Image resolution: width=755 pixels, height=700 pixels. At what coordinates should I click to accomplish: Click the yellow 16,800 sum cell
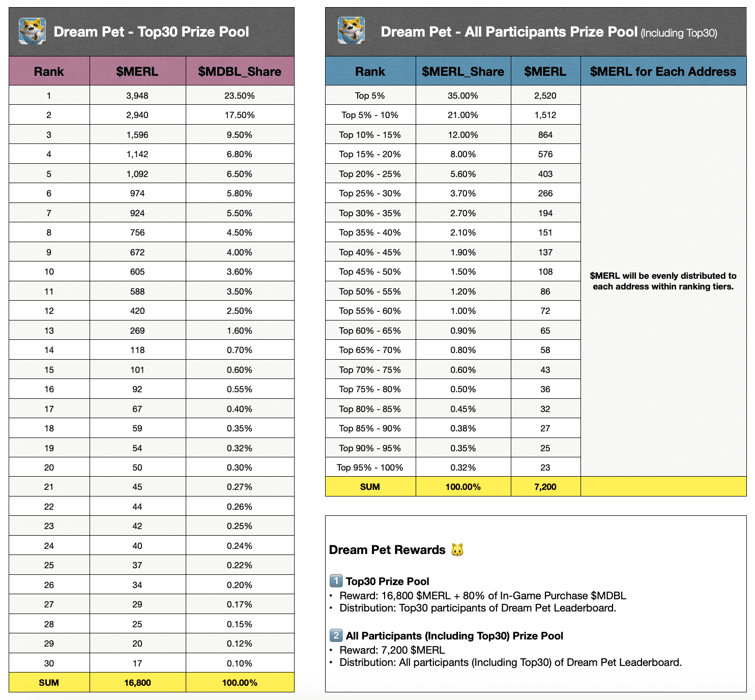coord(137,683)
